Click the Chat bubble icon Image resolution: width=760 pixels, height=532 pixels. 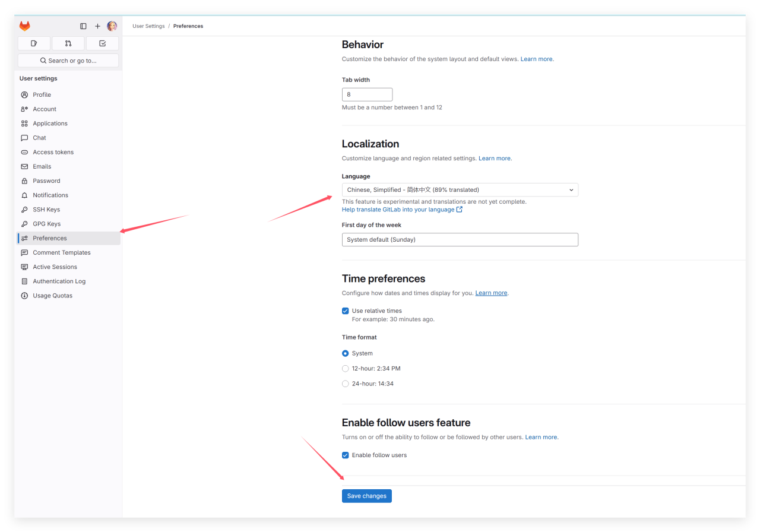pos(24,138)
